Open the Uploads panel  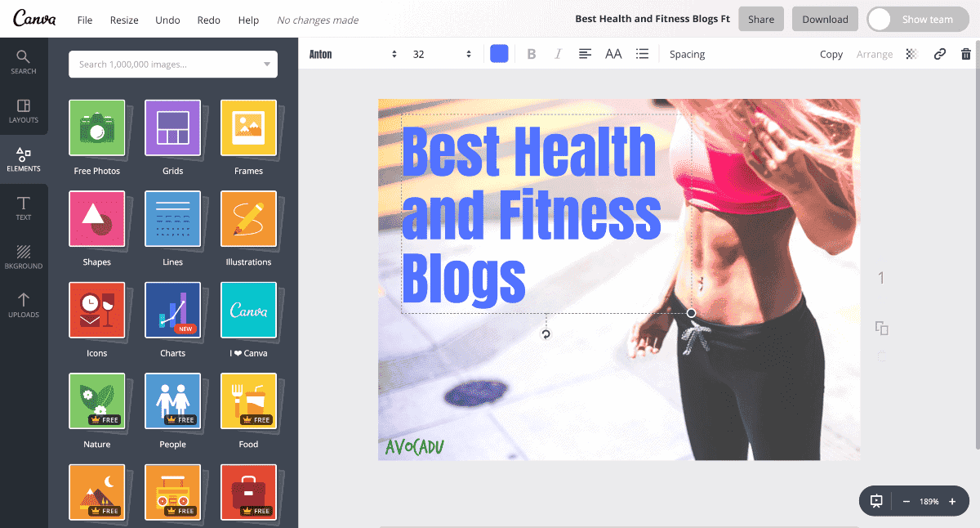click(24, 302)
